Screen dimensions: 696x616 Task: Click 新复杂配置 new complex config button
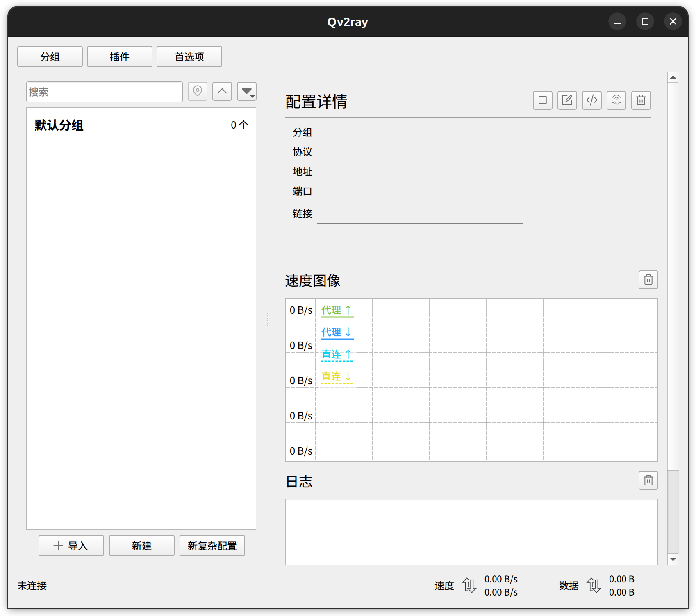212,546
